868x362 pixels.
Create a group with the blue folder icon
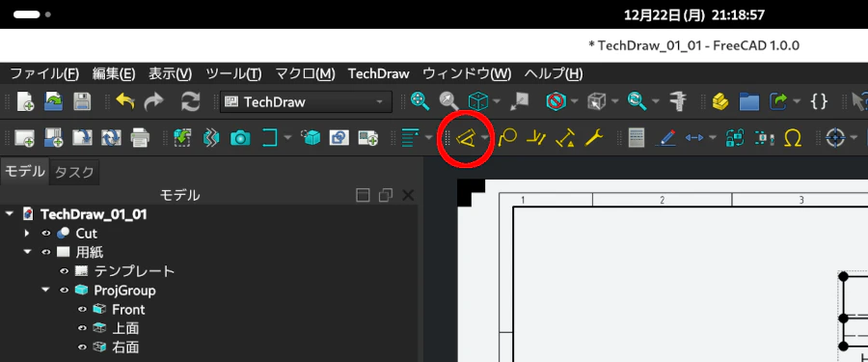point(749,101)
